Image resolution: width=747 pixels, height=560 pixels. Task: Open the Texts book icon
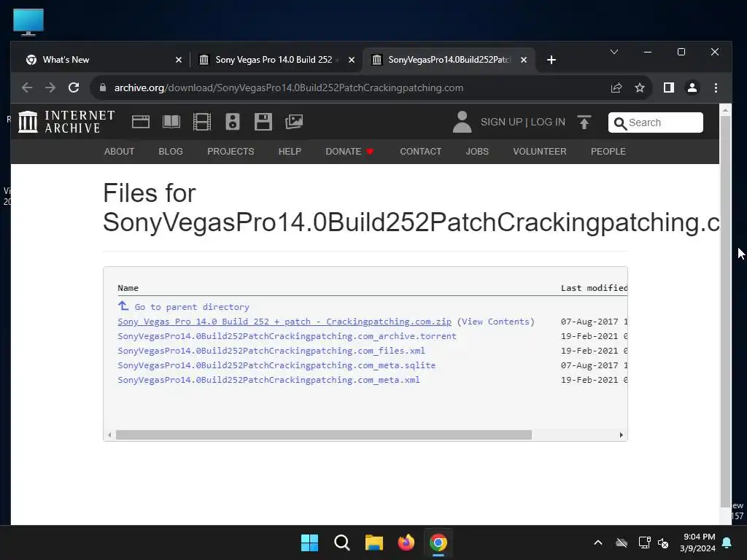click(x=171, y=122)
